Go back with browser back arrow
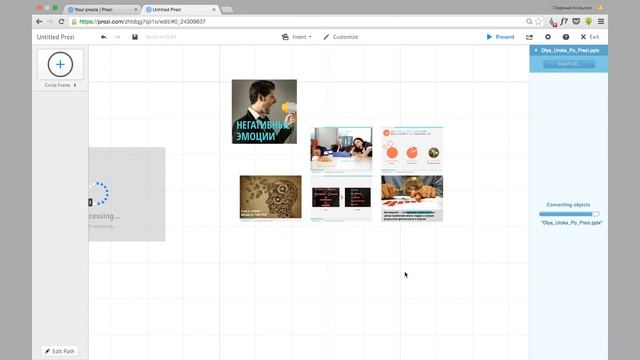The width and height of the screenshot is (640, 360). (x=39, y=22)
